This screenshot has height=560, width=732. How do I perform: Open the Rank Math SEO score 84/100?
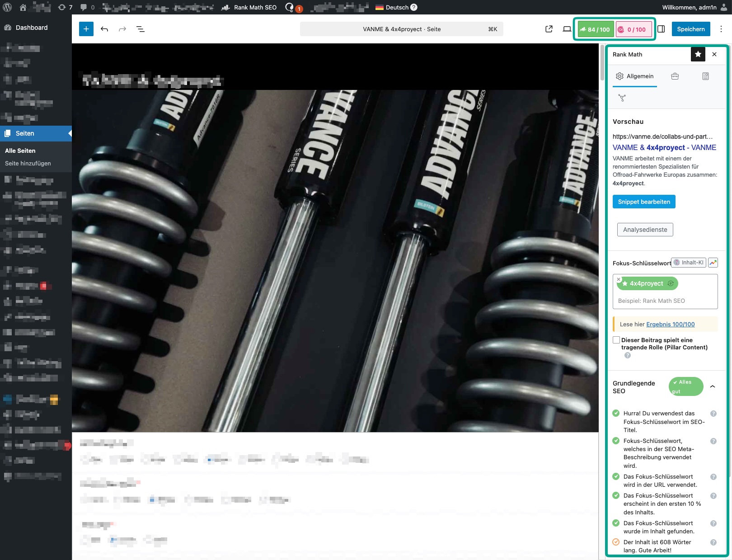pos(596,29)
